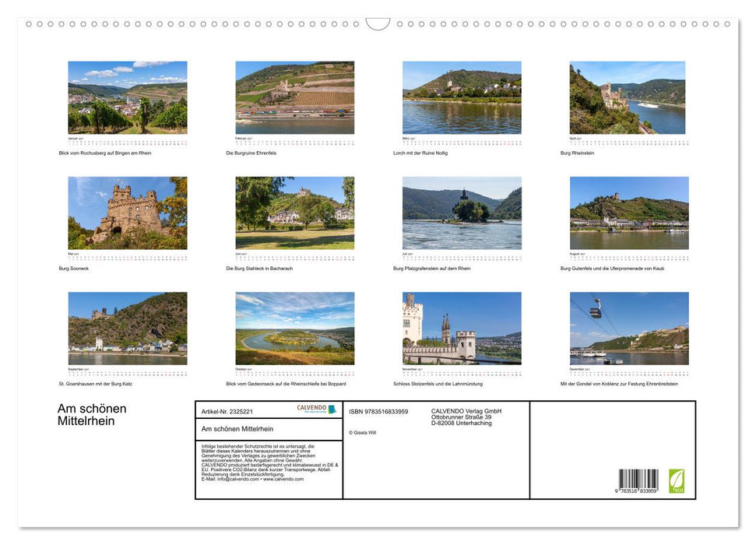Click caption 'Burg Pfalzgrafenstein auf dem Rhein'
The height and width of the screenshot is (545, 756).
(431, 268)
